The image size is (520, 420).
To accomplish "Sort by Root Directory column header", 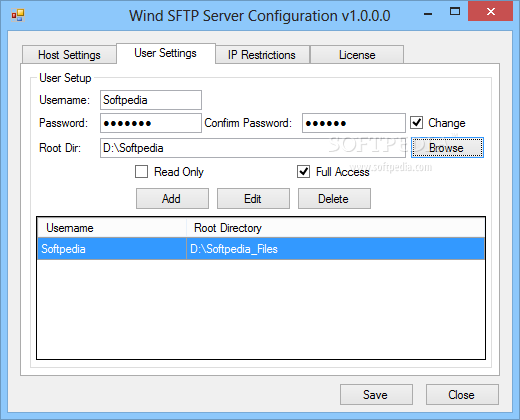I will tap(335, 228).
